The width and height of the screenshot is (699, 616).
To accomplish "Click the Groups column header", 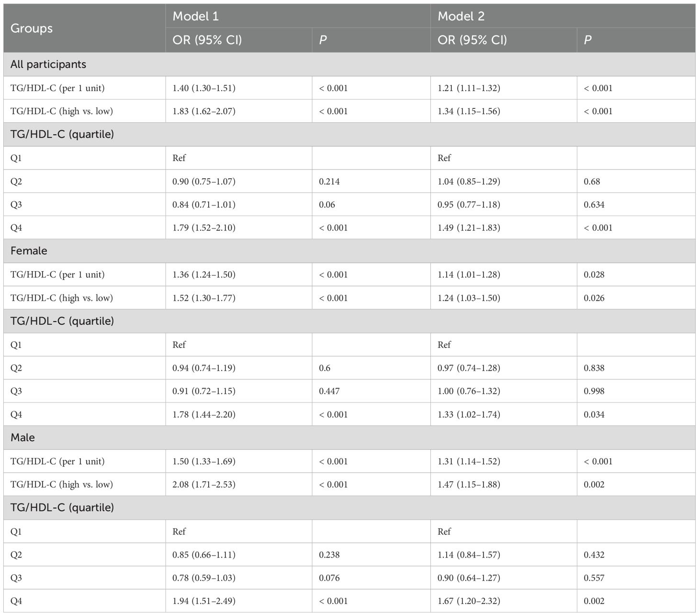I will tap(32, 28).
